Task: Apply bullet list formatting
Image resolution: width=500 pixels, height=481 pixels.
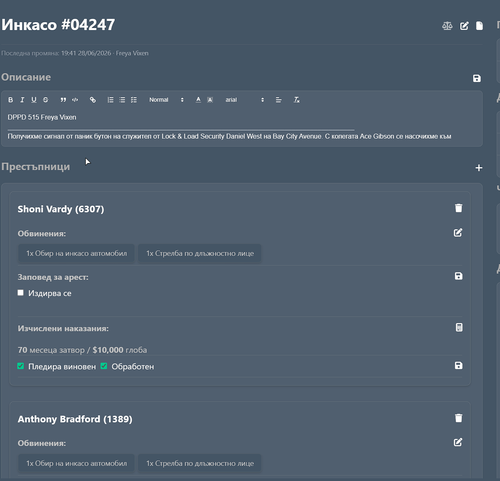Action: click(122, 100)
